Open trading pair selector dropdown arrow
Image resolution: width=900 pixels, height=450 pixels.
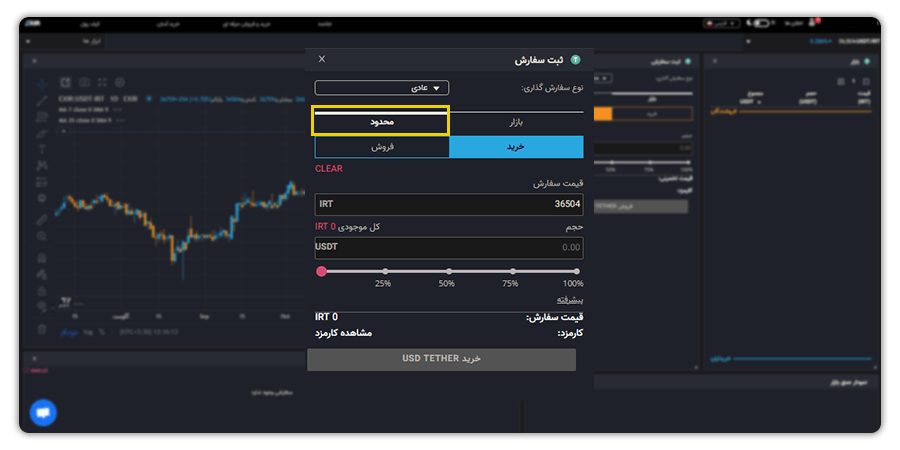(748, 42)
